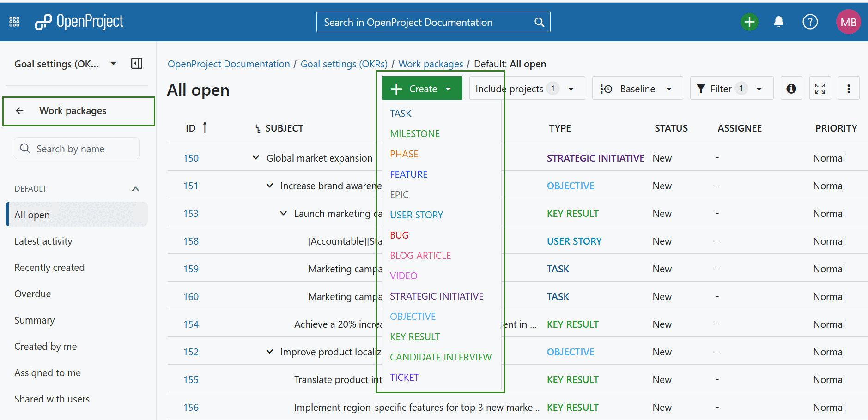The width and height of the screenshot is (868, 420).
Task: Open the more actions kebab menu
Action: [849, 88]
